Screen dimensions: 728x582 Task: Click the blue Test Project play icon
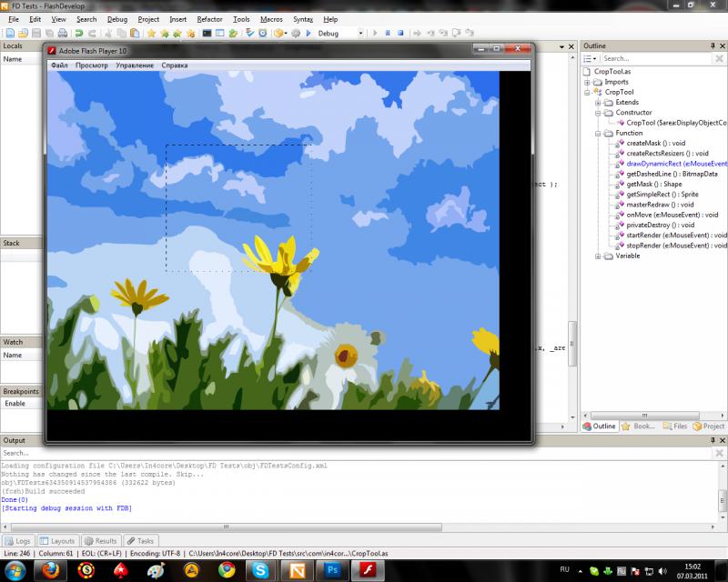pyautogui.click(x=308, y=33)
